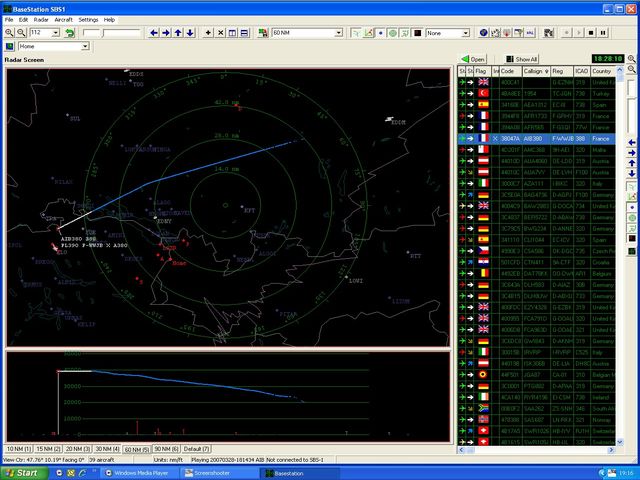Image resolution: width=640 pixels, height=480 pixels.
Task: Switch to Windows Media Player taskbar item
Action: point(141,473)
